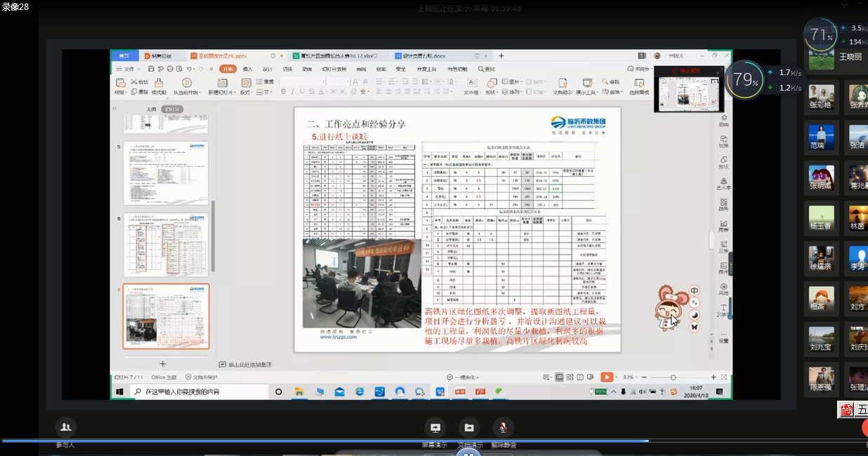Screen dimensions: 868x456
Task: Start slideshow with orange play button
Action: (x=605, y=377)
